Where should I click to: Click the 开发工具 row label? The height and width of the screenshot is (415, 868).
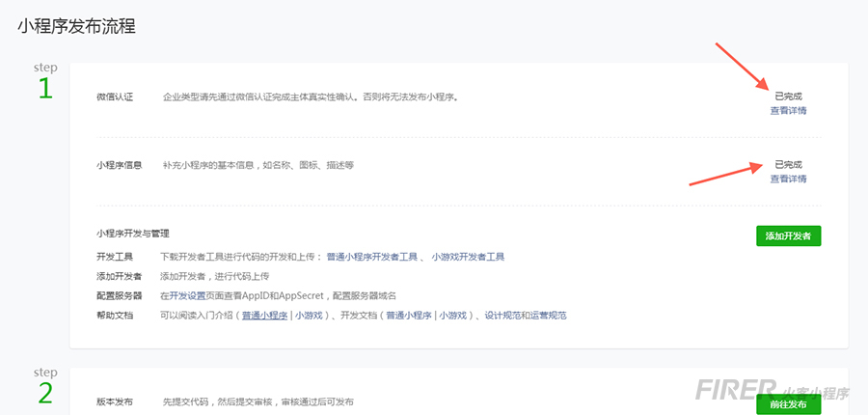click(x=115, y=257)
